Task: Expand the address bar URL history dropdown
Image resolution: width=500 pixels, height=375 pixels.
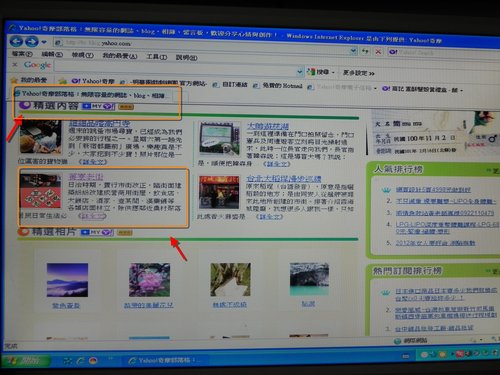Action: [x=353, y=51]
